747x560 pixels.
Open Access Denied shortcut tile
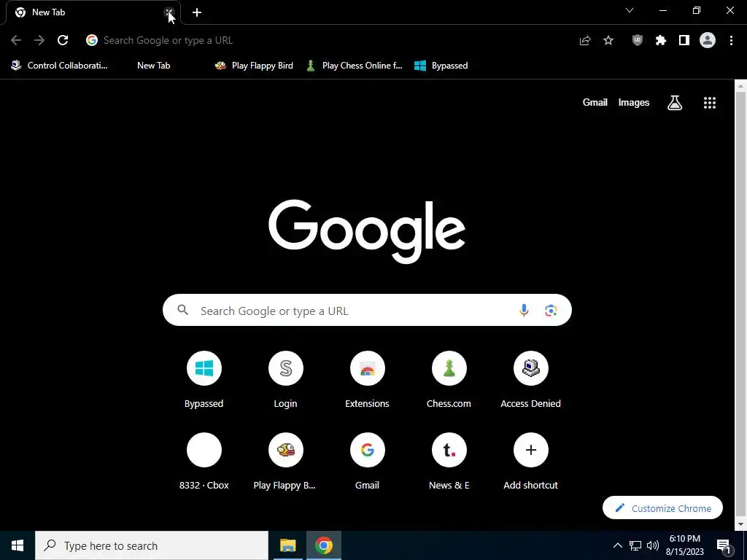[531, 380]
